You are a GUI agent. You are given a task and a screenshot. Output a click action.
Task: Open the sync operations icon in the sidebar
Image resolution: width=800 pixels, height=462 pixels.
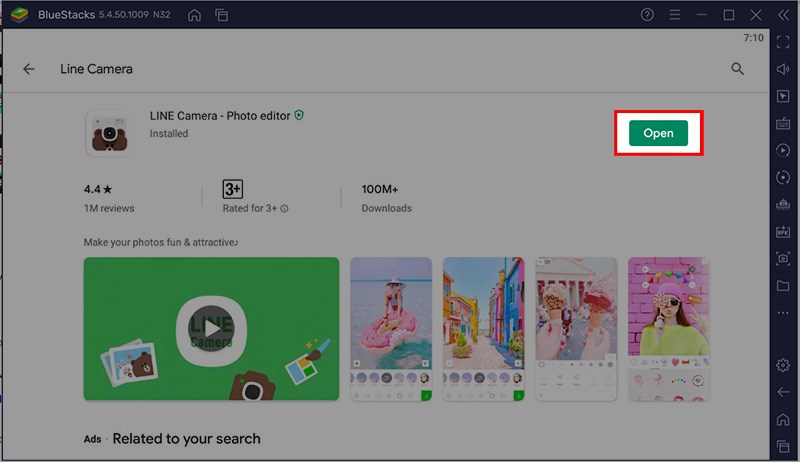click(x=783, y=177)
